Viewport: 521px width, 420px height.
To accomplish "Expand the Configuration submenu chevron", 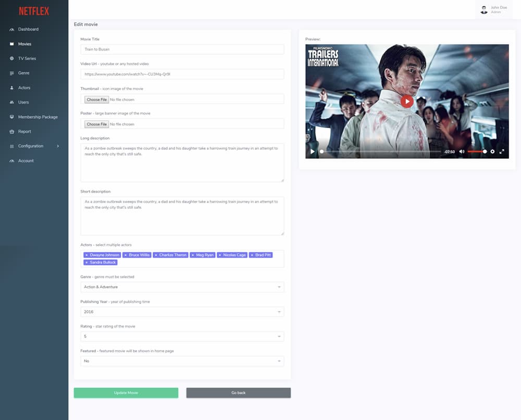I will [x=58, y=146].
